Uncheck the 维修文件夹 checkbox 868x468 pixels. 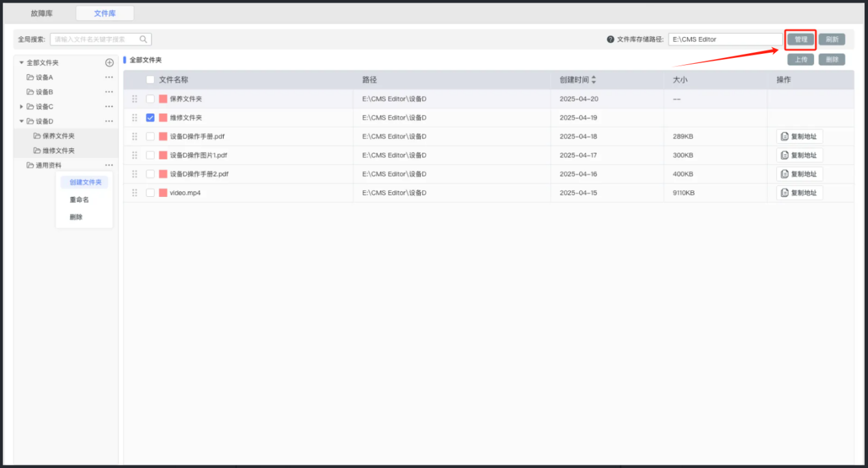click(150, 118)
